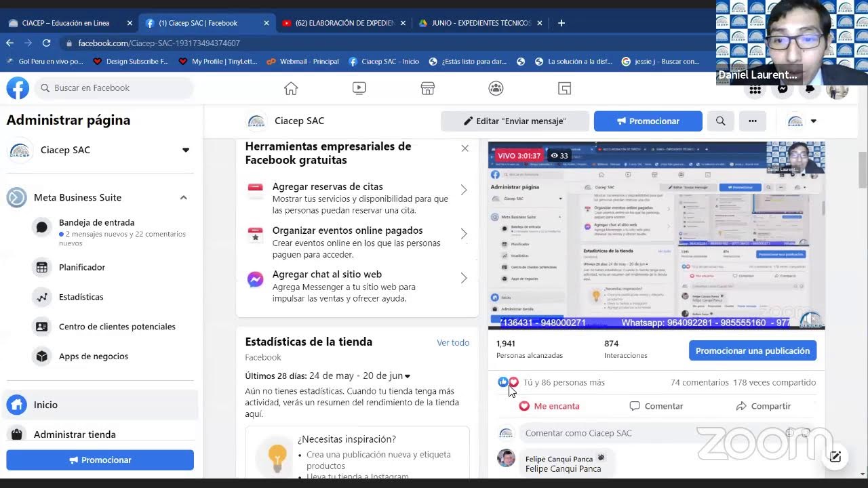Click Tú y 86 personas más text

pyautogui.click(x=564, y=382)
